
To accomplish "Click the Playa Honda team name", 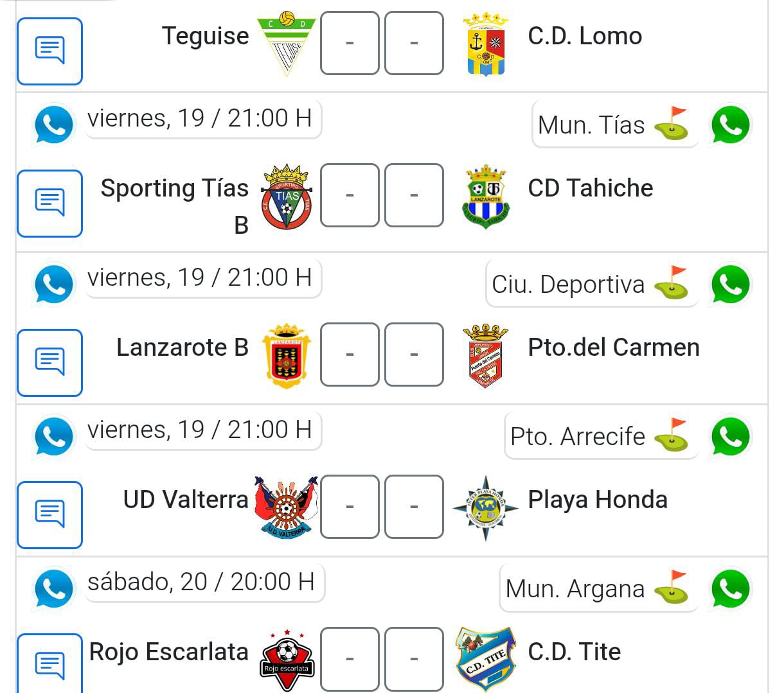I will pos(597,500).
